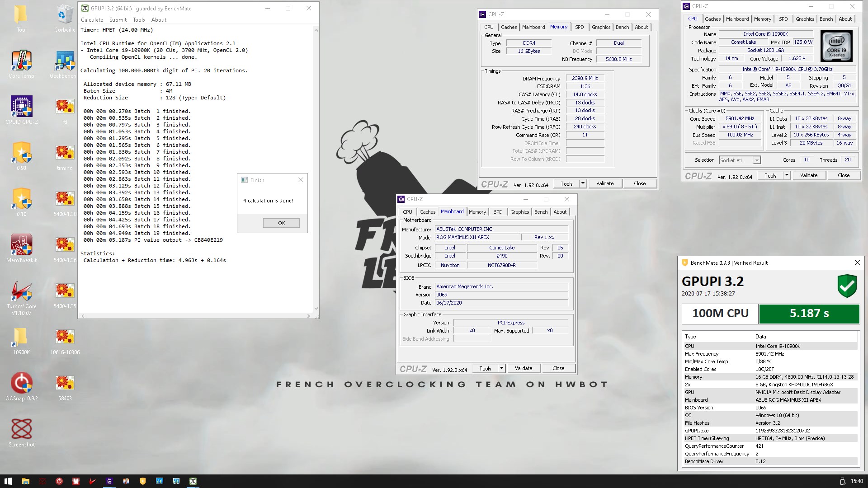Open Calculate menu in GPUPI
This screenshot has width=868, height=488.
click(x=92, y=20)
